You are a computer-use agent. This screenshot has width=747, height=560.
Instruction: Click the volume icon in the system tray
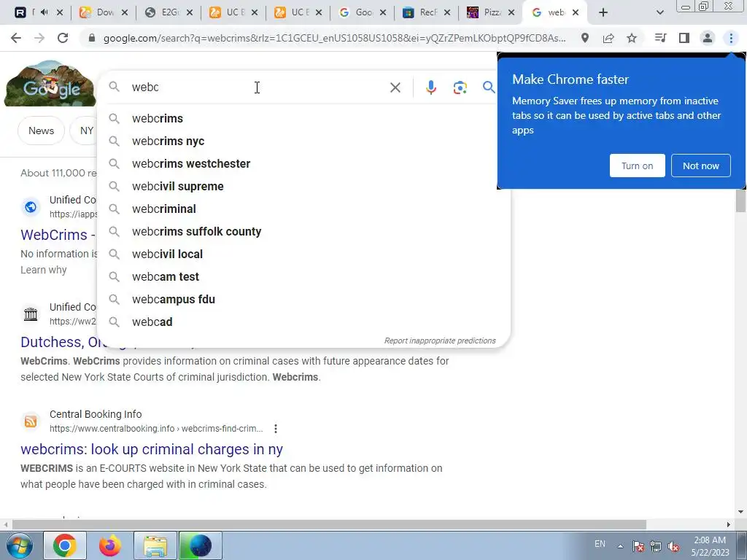tap(673, 546)
